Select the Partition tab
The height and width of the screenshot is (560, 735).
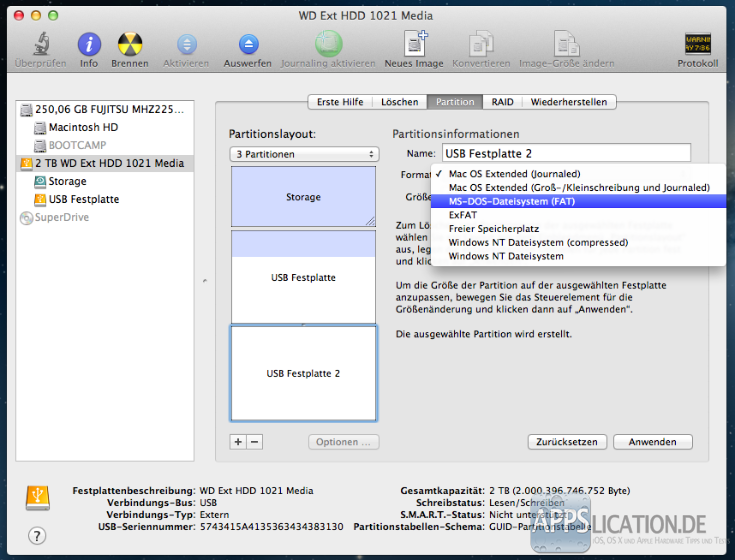pyautogui.click(x=455, y=102)
